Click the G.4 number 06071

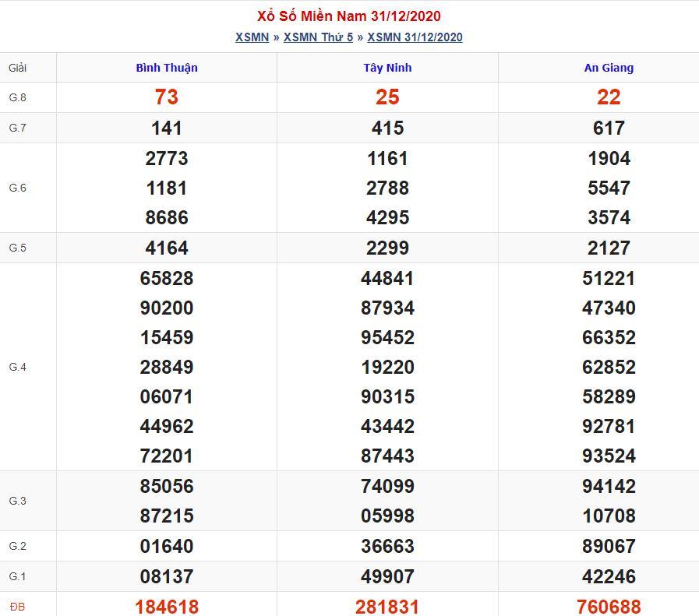(x=166, y=397)
